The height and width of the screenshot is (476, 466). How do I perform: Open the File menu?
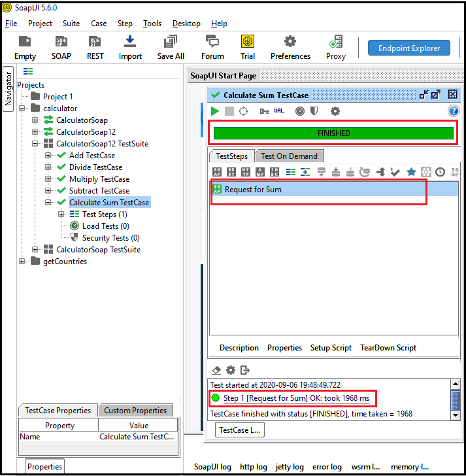11,24
